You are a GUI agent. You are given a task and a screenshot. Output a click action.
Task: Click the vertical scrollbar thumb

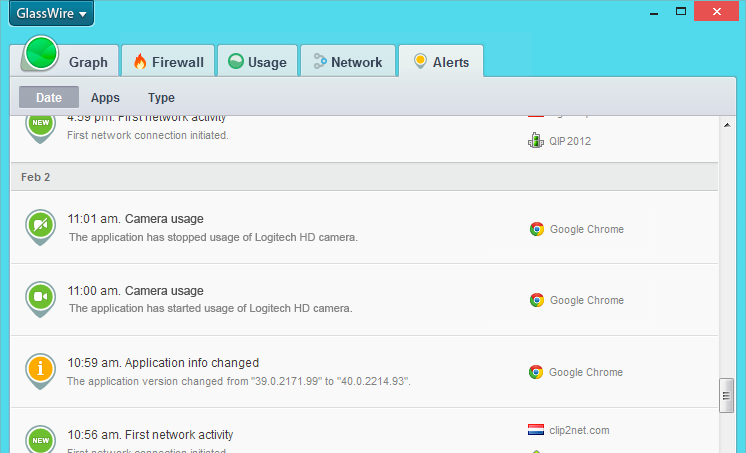(726, 395)
